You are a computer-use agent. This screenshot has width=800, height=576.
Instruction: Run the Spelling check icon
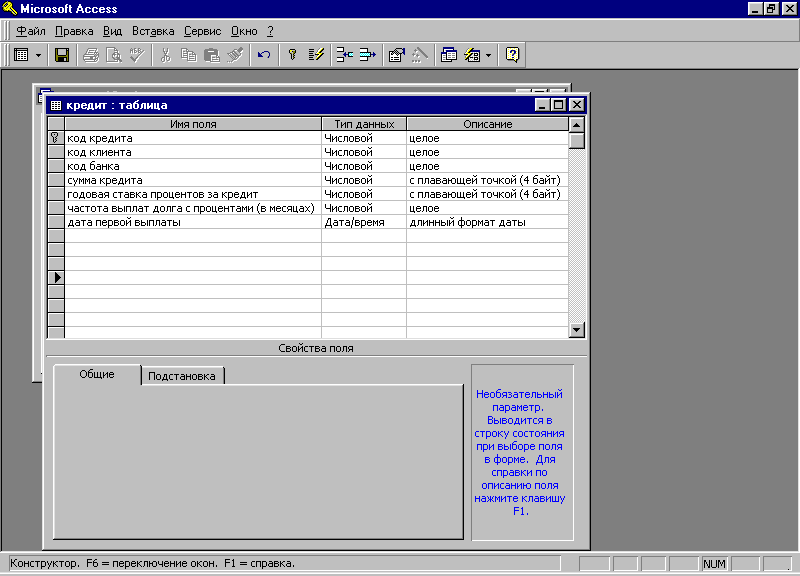point(137,55)
